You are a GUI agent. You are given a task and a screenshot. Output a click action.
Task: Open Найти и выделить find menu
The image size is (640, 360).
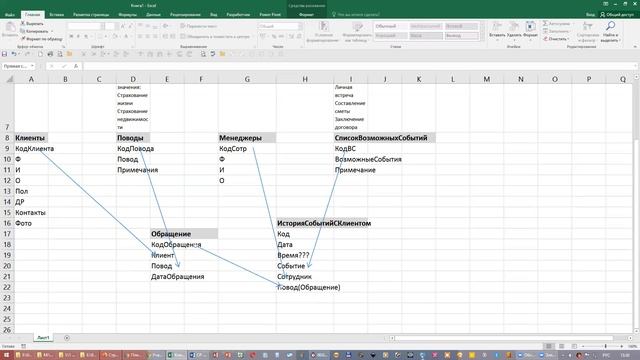coord(611,32)
